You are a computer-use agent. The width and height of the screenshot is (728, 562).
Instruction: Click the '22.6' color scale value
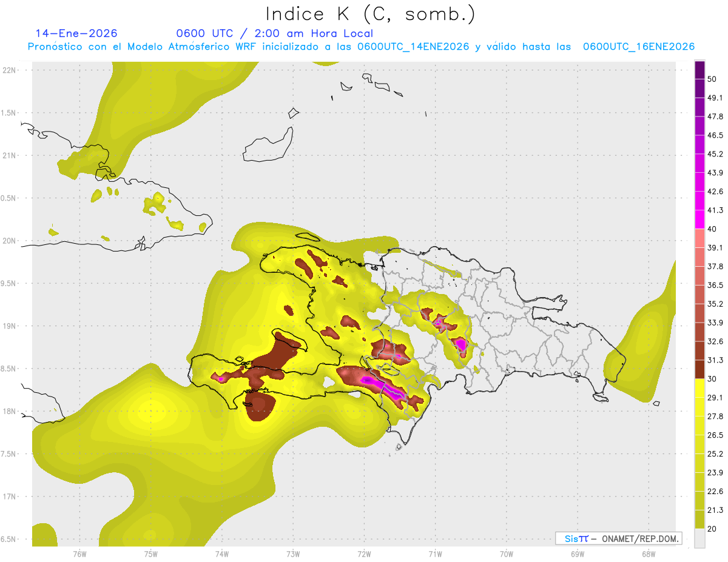pos(715,491)
